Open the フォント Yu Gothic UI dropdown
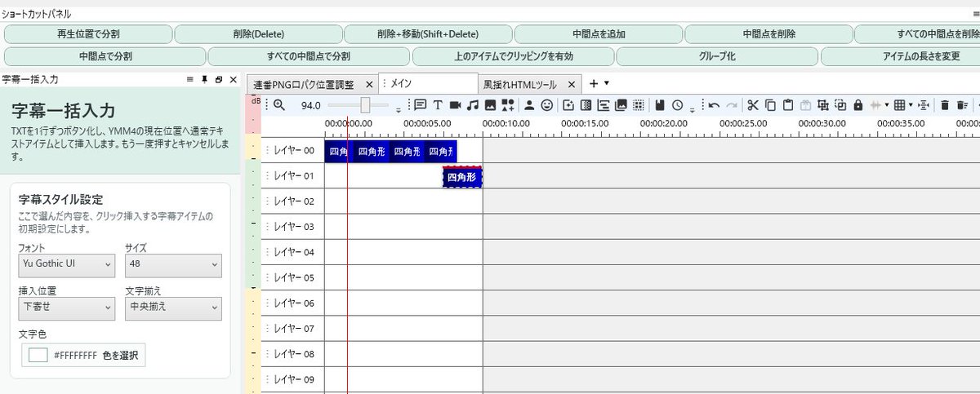 tap(66, 265)
